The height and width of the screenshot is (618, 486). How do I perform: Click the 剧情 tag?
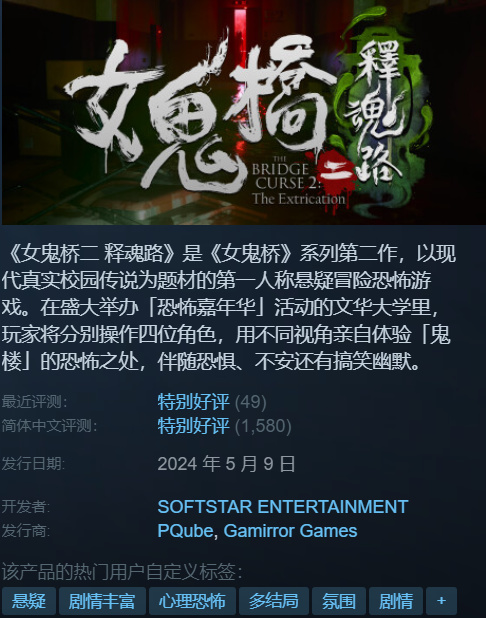pyautogui.click(x=396, y=601)
